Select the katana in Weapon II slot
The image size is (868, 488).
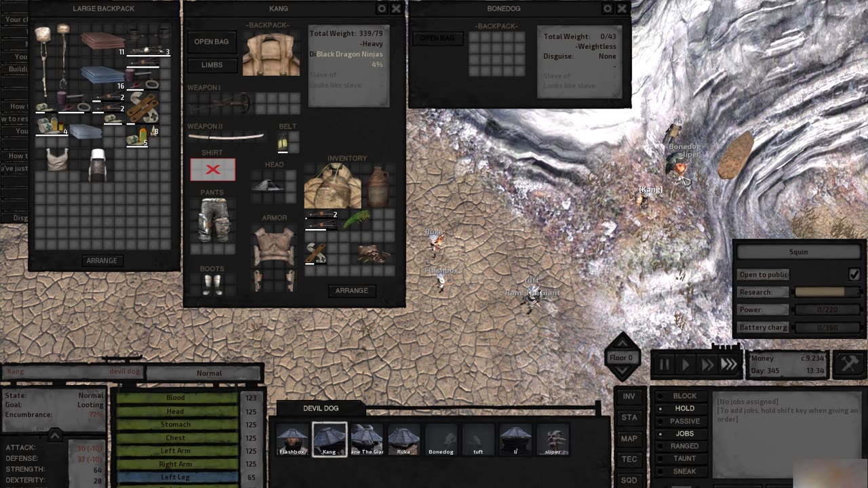click(x=226, y=136)
